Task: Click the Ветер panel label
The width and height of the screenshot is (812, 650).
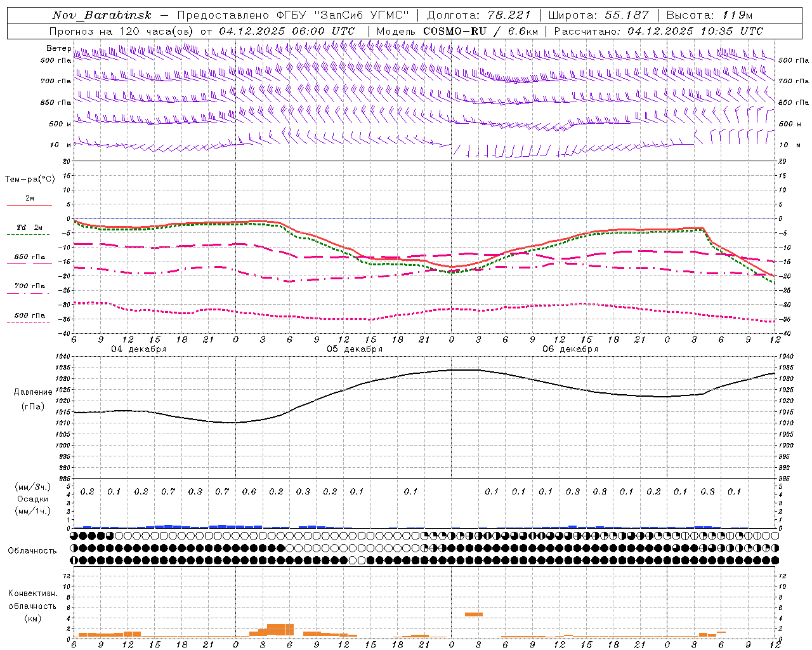Action: coord(58,48)
